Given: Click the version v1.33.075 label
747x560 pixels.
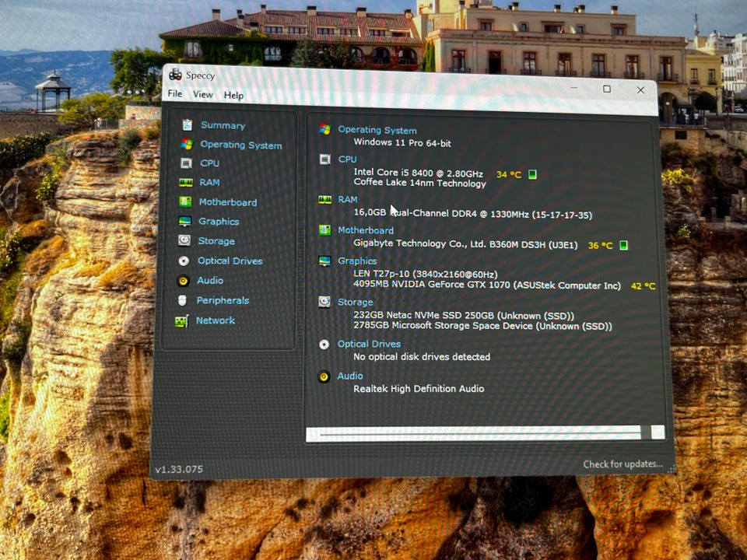Looking at the screenshot, I should pyautogui.click(x=179, y=469).
